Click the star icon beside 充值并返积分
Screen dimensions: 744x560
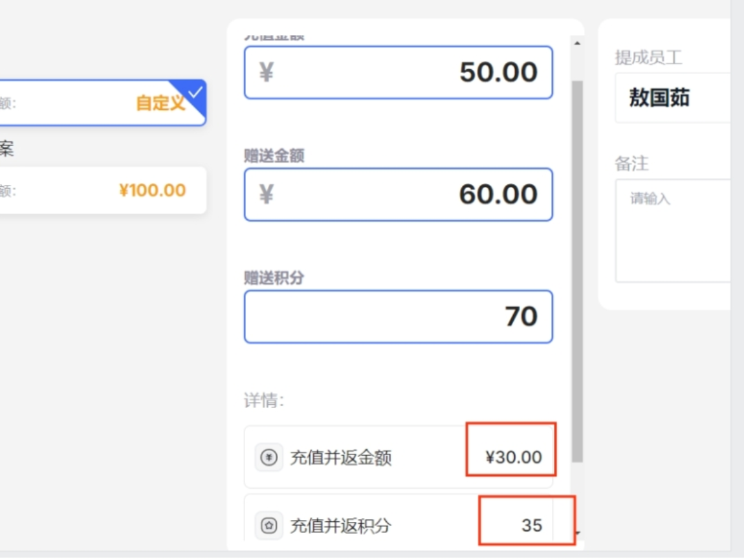click(268, 526)
